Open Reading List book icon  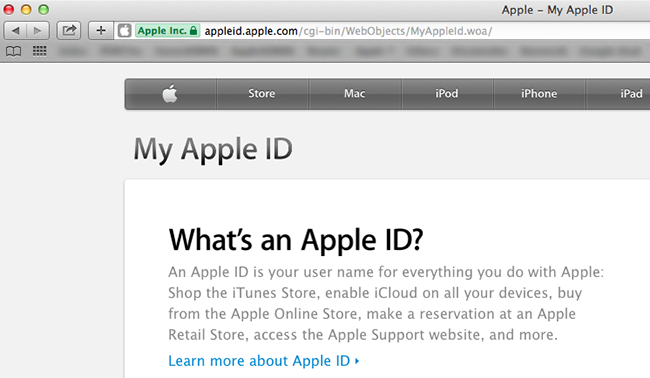click(13, 51)
